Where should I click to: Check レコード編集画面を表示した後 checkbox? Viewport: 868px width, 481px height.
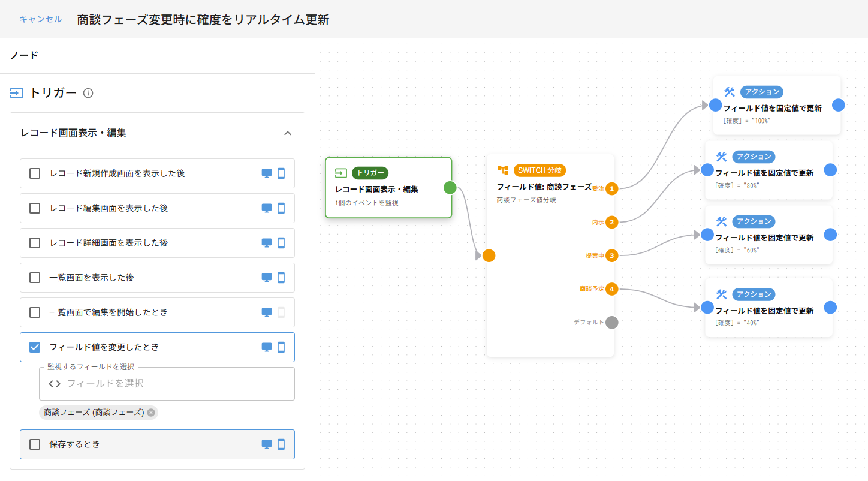(x=35, y=208)
